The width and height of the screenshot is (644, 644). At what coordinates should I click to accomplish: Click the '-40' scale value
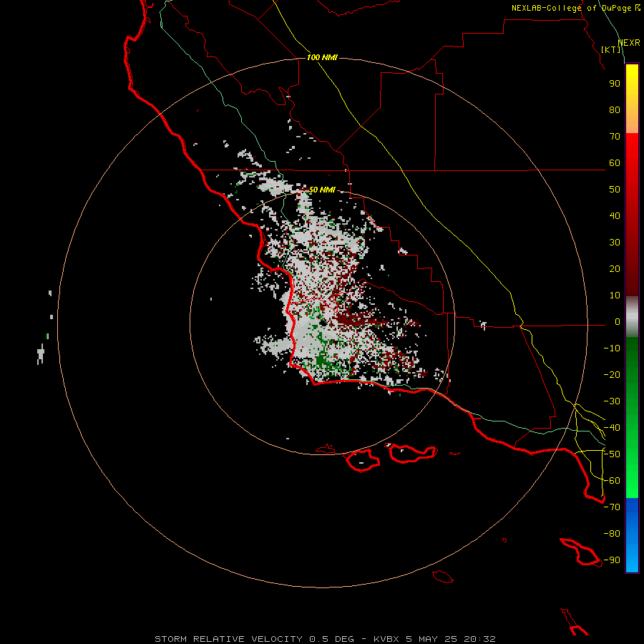[x=612, y=428]
